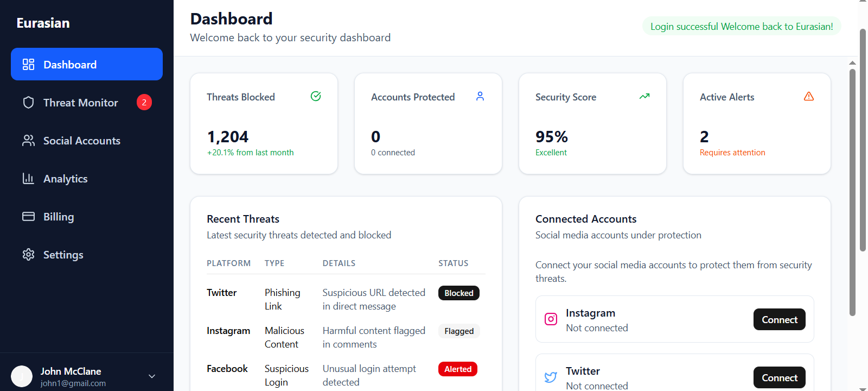
Task: Connect the Twitter account
Action: [x=779, y=377]
